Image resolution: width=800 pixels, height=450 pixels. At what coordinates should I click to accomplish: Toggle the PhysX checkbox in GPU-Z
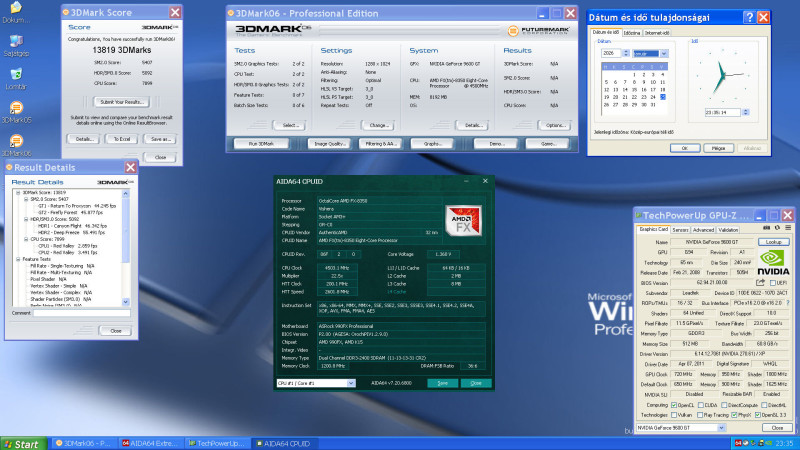[x=734, y=415]
